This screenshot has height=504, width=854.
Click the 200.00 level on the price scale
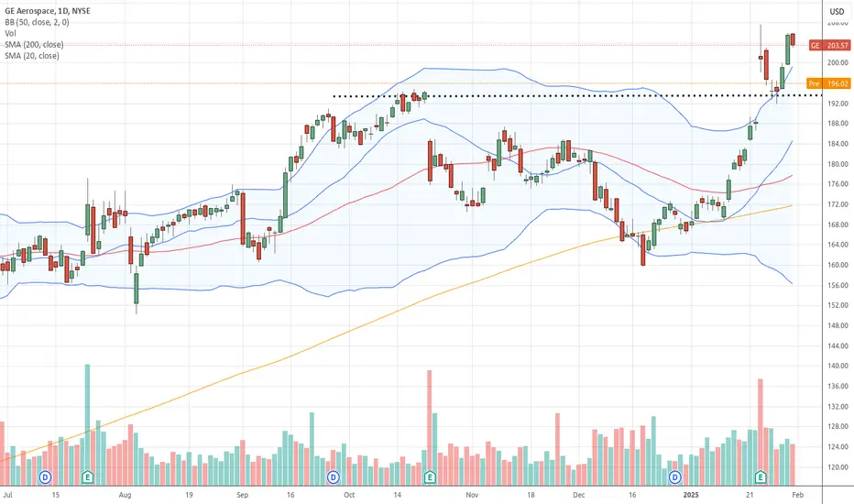click(x=838, y=62)
